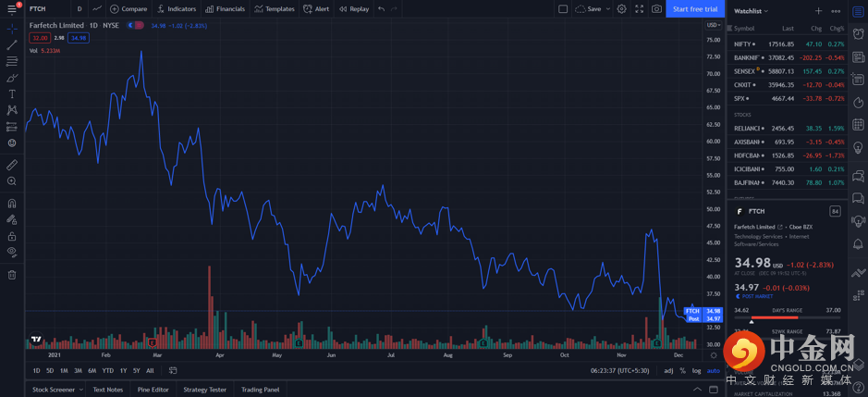This screenshot has height=397, width=868.
Task: Enter fullscreen mode
Action: point(640,9)
